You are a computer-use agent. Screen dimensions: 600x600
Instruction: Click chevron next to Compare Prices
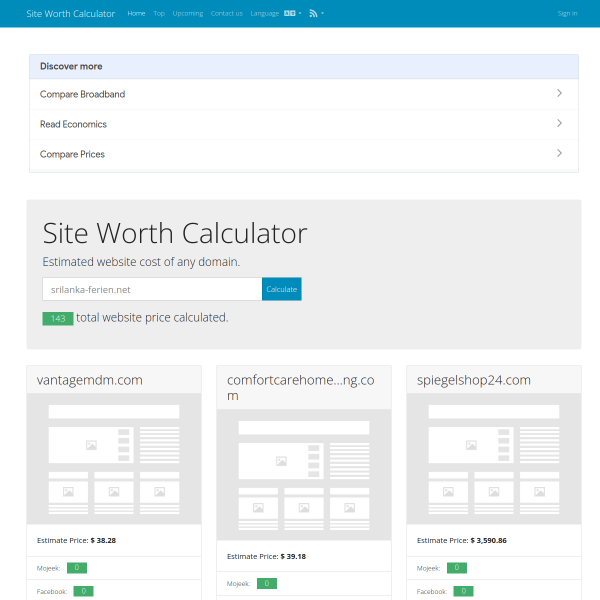pyautogui.click(x=559, y=153)
